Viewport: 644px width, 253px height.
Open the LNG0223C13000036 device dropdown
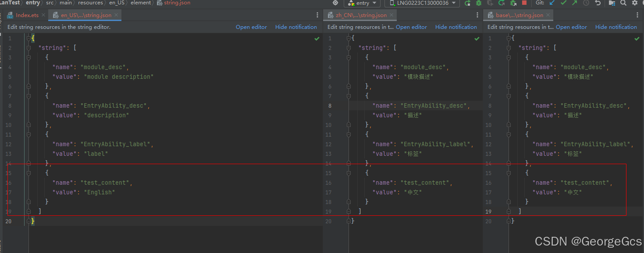[x=422, y=3]
